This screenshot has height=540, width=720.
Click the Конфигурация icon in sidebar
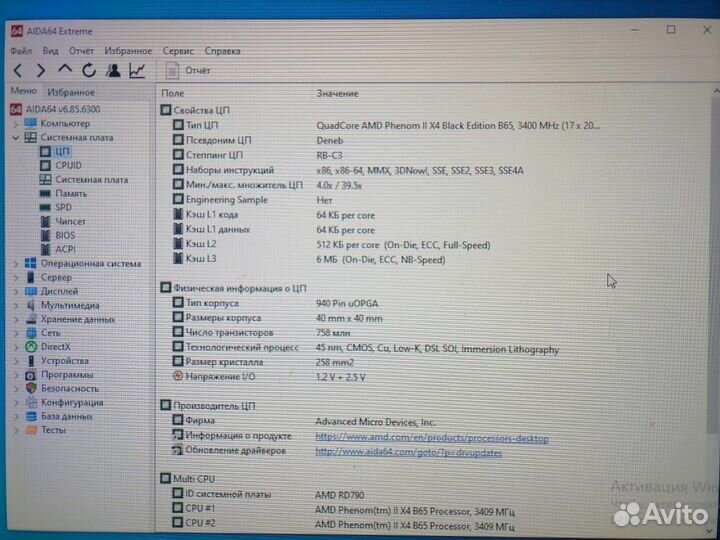point(31,403)
